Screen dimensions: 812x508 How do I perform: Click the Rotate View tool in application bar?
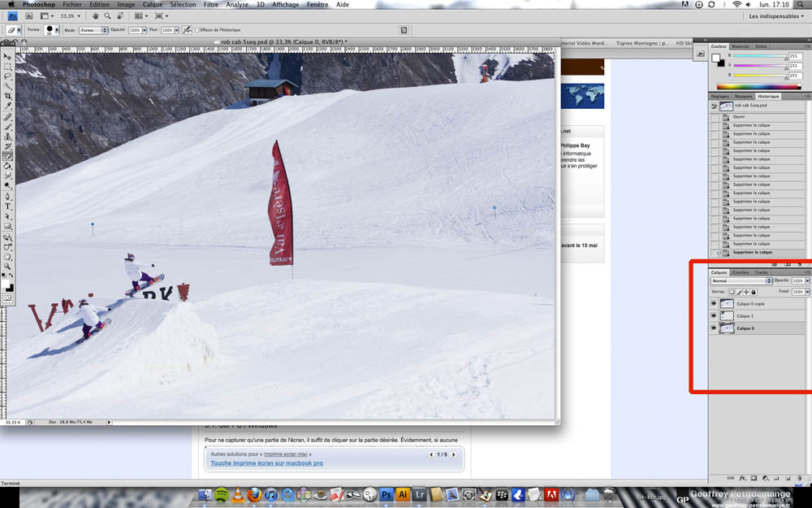click(x=119, y=16)
